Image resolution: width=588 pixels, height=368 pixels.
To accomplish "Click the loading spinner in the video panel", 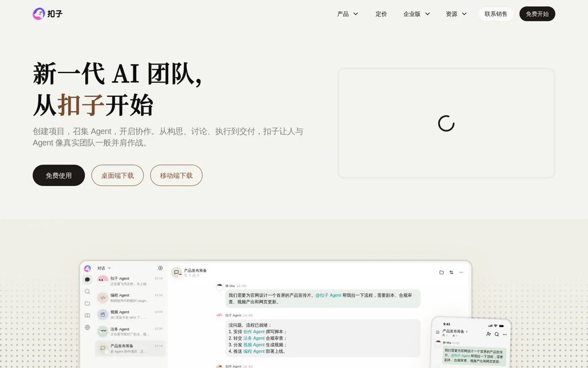I will (x=446, y=123).
